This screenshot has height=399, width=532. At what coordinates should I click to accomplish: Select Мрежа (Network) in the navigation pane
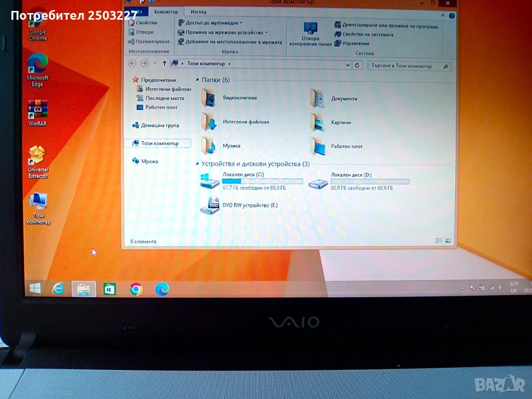149,162
